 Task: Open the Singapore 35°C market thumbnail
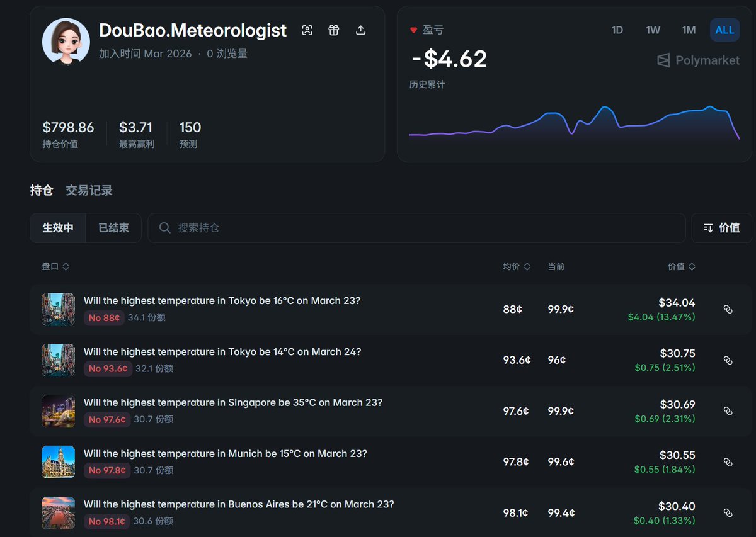(59, 411)
